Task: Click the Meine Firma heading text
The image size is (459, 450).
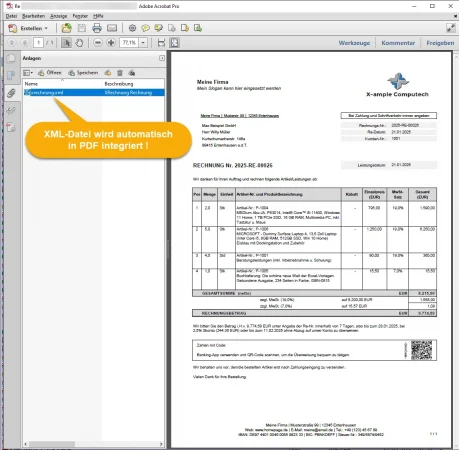Action: pos(212,82)
